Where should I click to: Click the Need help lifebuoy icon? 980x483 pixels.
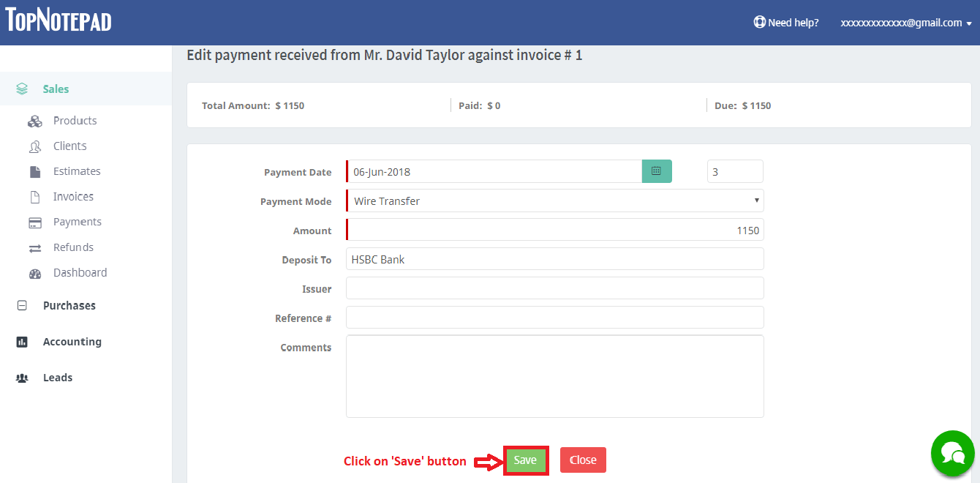[759, 22]
